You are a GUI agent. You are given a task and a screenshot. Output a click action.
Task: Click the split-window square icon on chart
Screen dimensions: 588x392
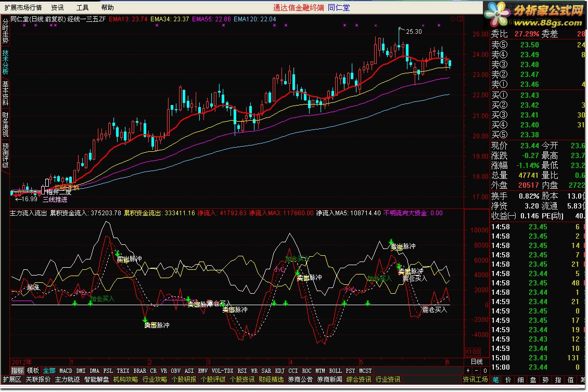pos(460,19)
